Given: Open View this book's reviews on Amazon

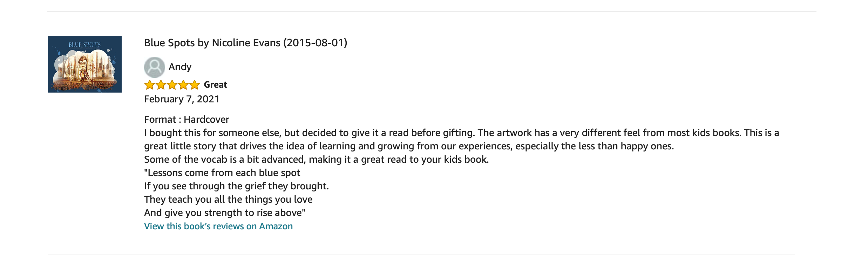Looking at the screenshot, I should click(x=218, y=226).
